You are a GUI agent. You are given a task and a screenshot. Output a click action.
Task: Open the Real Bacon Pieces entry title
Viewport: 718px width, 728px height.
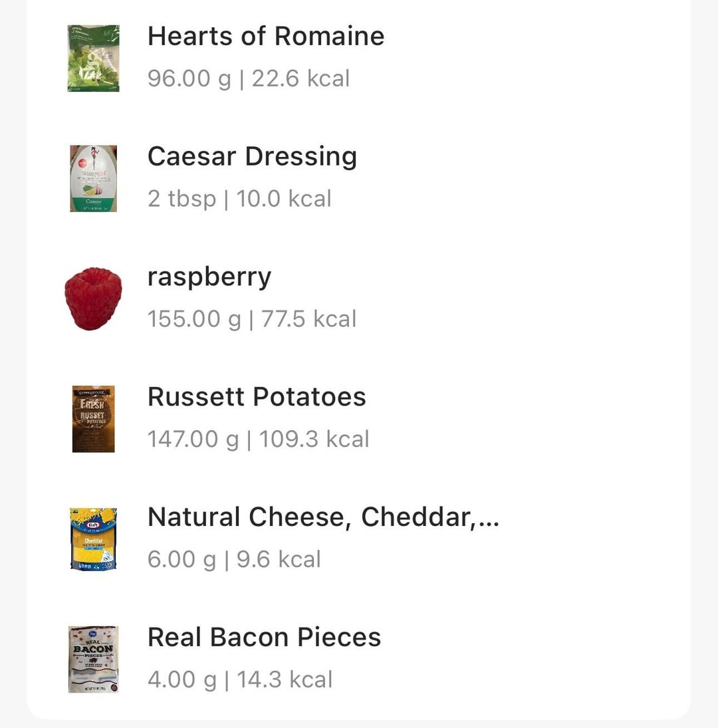pyautogui.click(x=264, y=637)
